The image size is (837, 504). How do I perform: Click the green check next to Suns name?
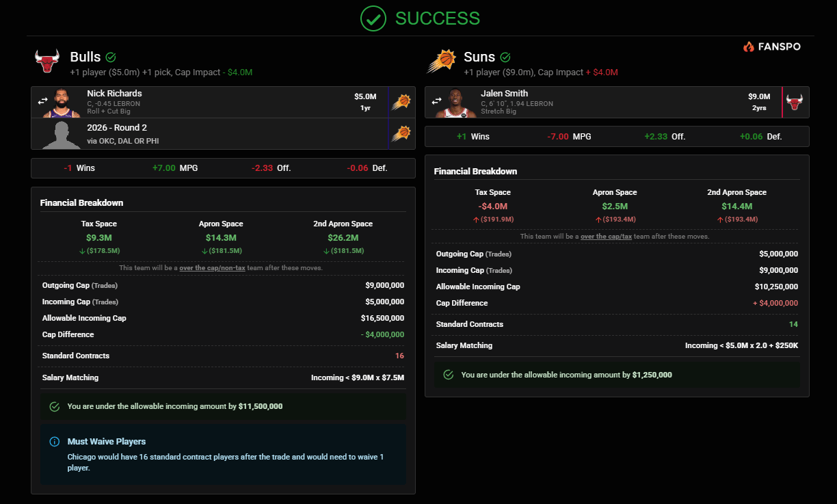(505, 57)
